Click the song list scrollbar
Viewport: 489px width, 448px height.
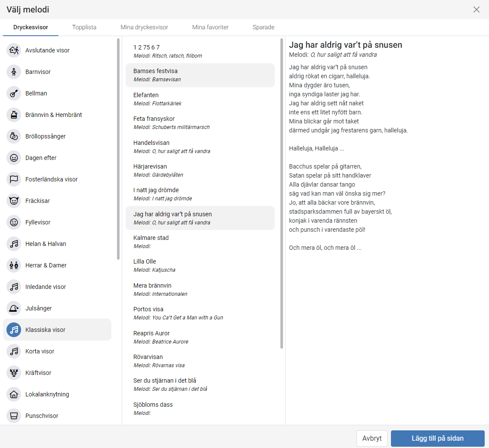pyautogui.click(x=282, y=193)
